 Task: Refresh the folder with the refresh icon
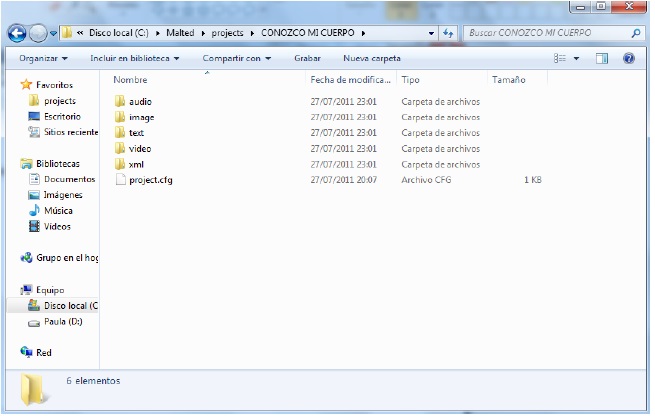(448, 33)
